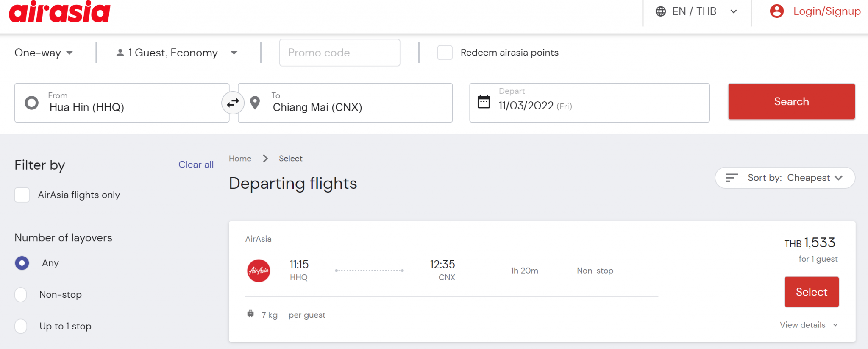The image size is (868, 349).
Task: Swap origin and destination with arrows icon
Action: click(x=233, y=103)
